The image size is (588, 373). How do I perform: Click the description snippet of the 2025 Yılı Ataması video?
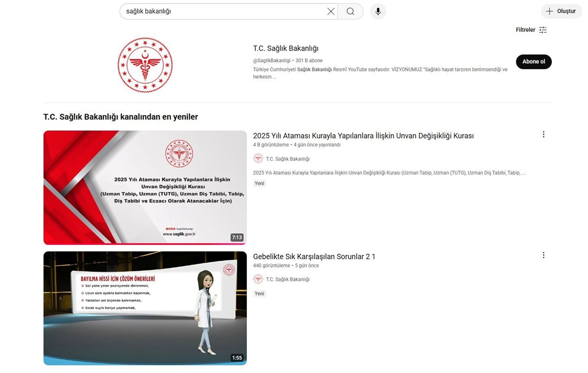389,173
